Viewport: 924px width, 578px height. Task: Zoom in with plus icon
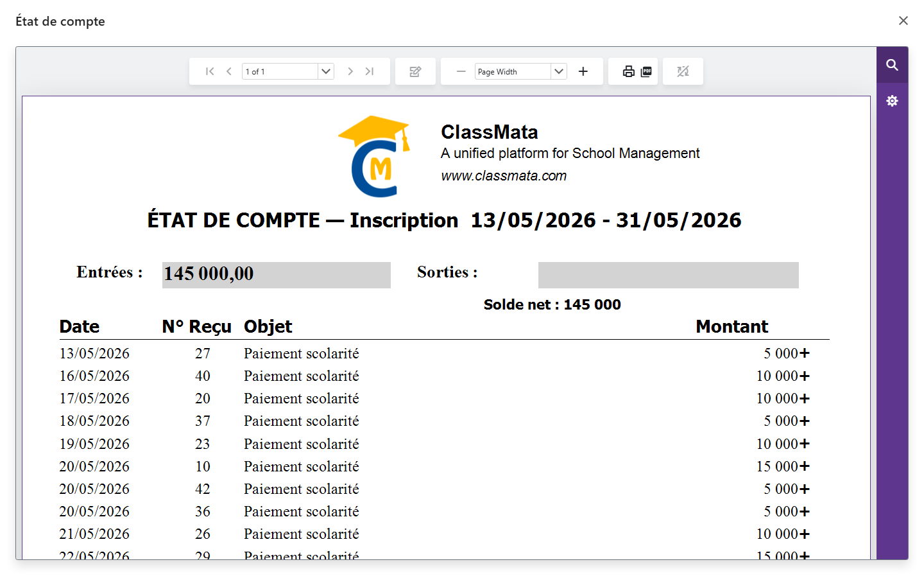coord(583,71)
